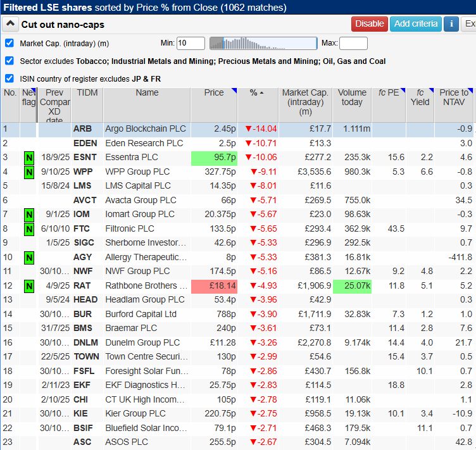Open Burford Capital Ltd name
The height and width of the screenshot is (450, 476).
click(141, 314)
